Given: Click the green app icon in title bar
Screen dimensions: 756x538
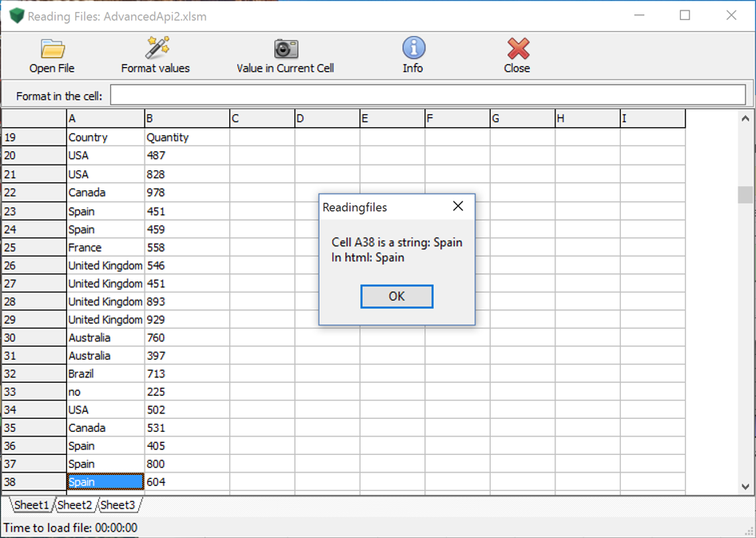Looking at the screenshot, I should tap(16, 16).
